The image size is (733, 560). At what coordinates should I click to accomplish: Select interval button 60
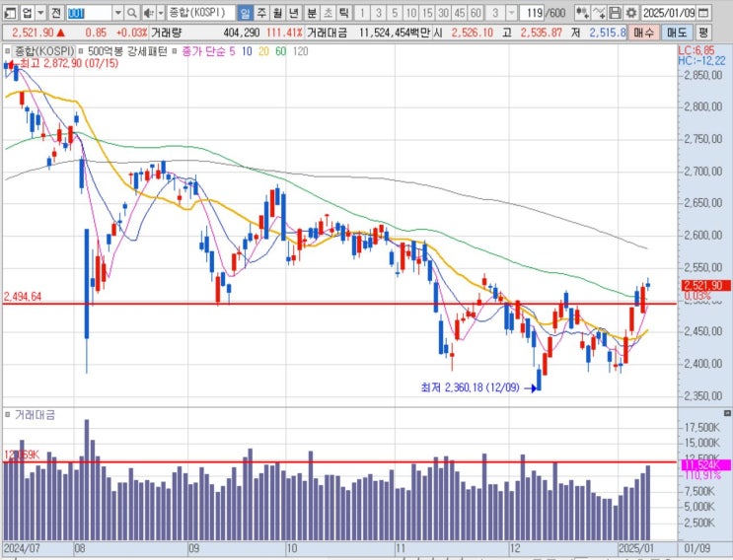click(x=476, y=13)
